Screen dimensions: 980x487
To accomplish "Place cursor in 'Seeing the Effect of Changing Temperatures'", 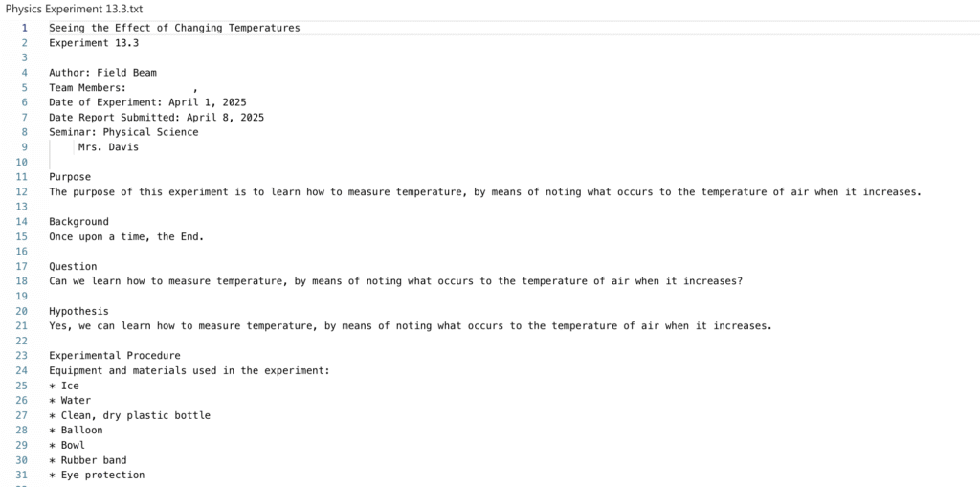I will point(174,28).
